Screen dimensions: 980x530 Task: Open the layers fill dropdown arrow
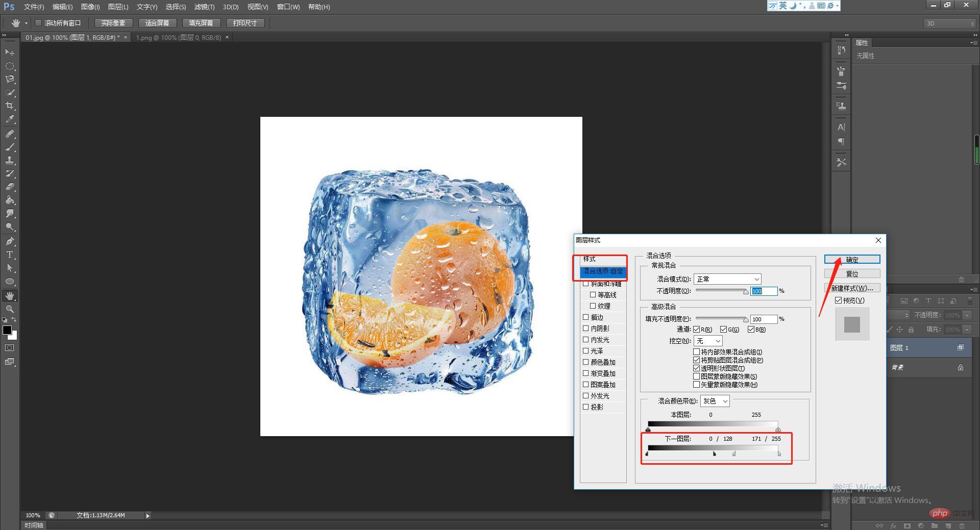click(x=967, y=330)
